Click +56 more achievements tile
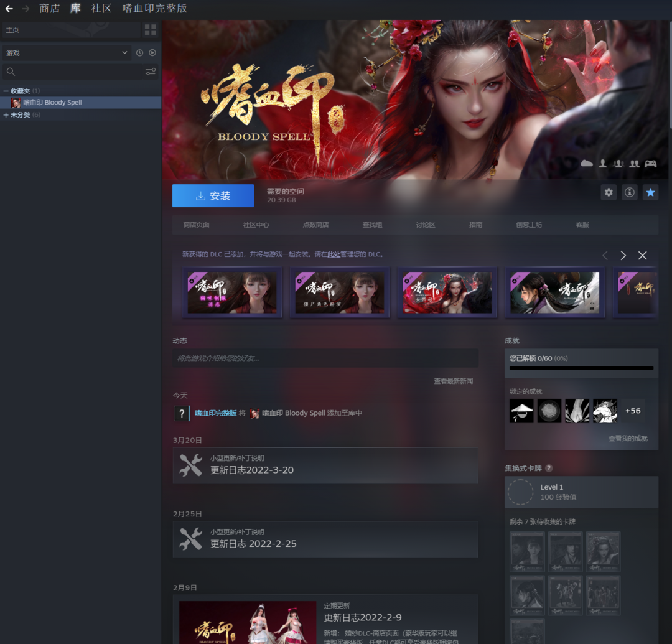The image size is (672, 644). click(x=633, y=411)
